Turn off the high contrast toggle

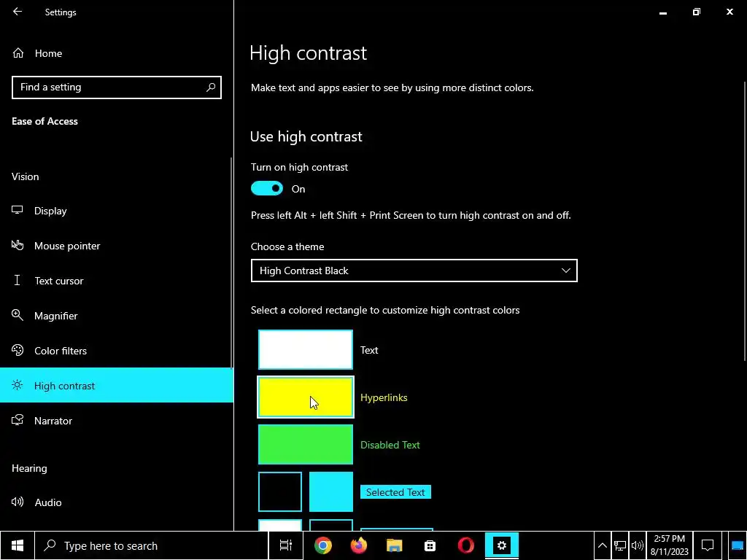click(x=267, y=189)
